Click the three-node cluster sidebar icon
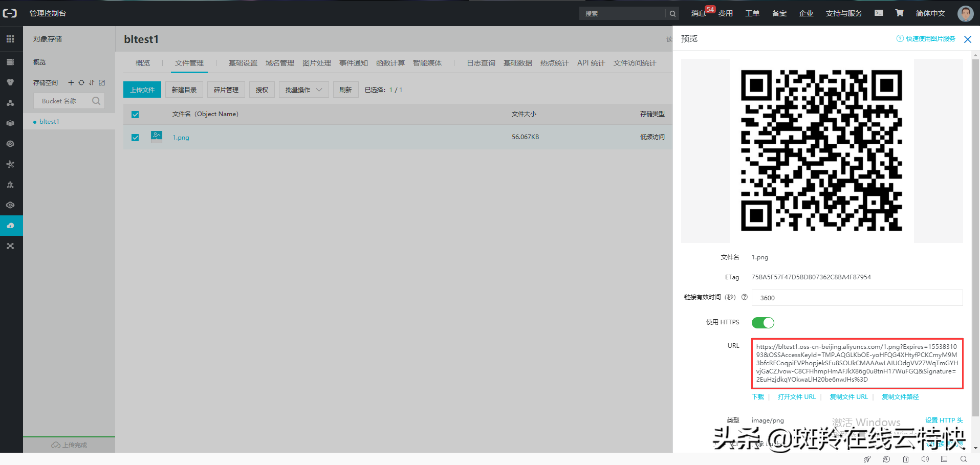The width and height of the screenshot is (980, 465). click(x=10, y=103)
